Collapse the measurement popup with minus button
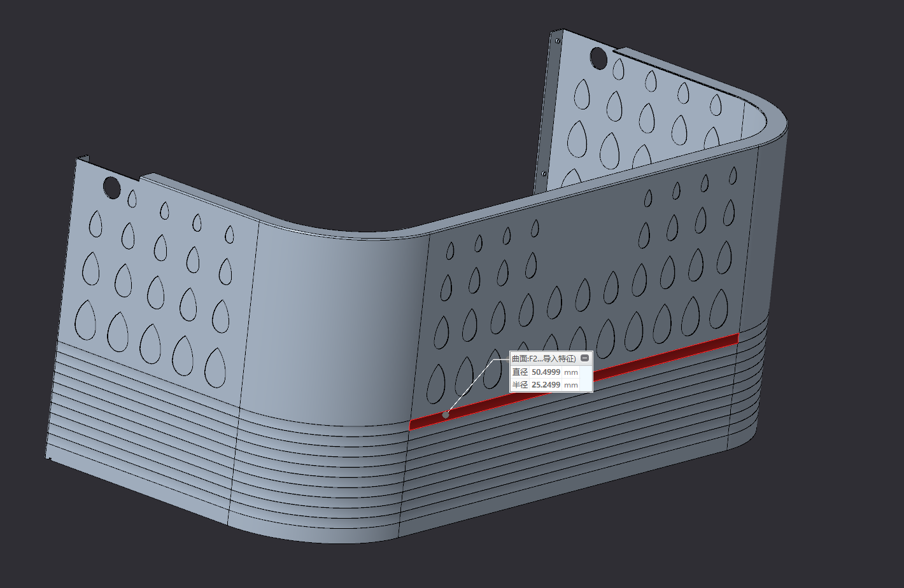The image size is (904, 588). [585, 358]
